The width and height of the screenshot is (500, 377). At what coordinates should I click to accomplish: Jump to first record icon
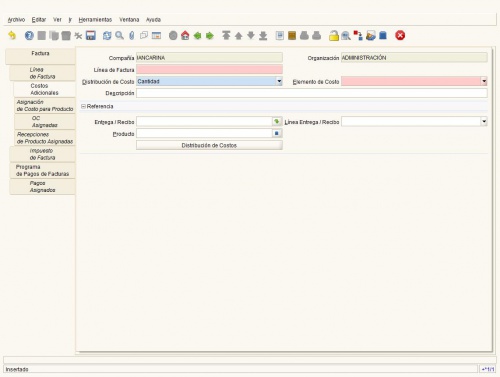click(x=226, y=35)
